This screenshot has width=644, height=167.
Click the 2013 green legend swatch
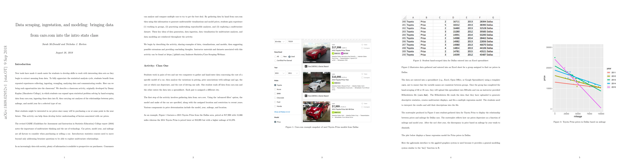tap(609, 80)
